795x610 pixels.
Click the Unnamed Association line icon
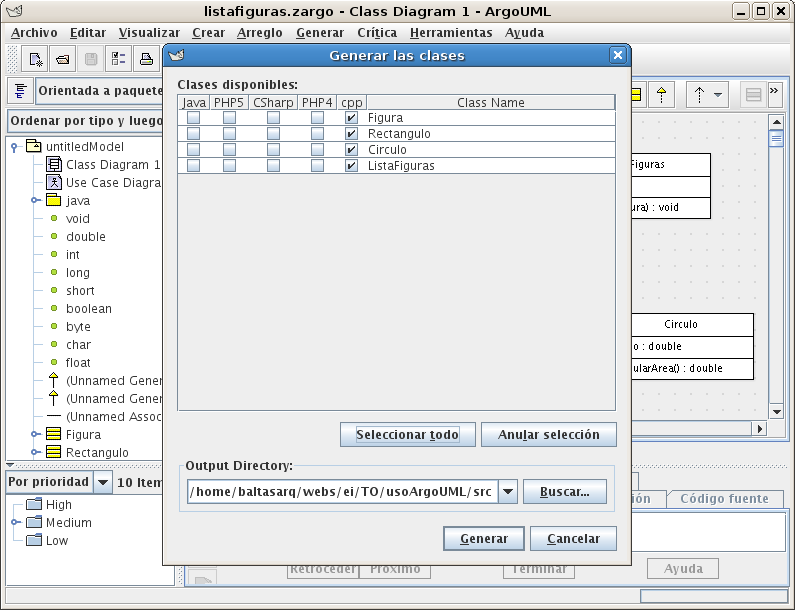coord(53,416)
